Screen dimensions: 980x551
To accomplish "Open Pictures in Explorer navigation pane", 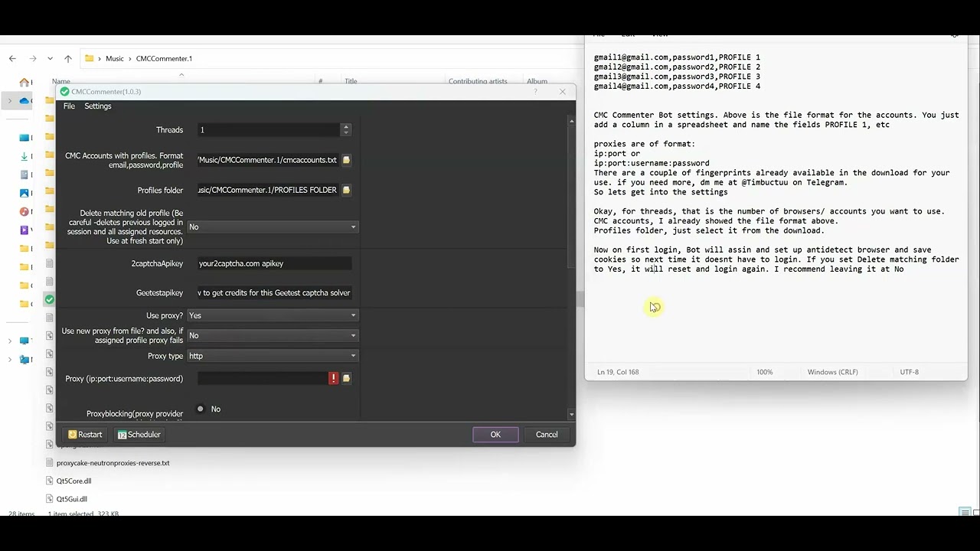I will coord(25,193).
